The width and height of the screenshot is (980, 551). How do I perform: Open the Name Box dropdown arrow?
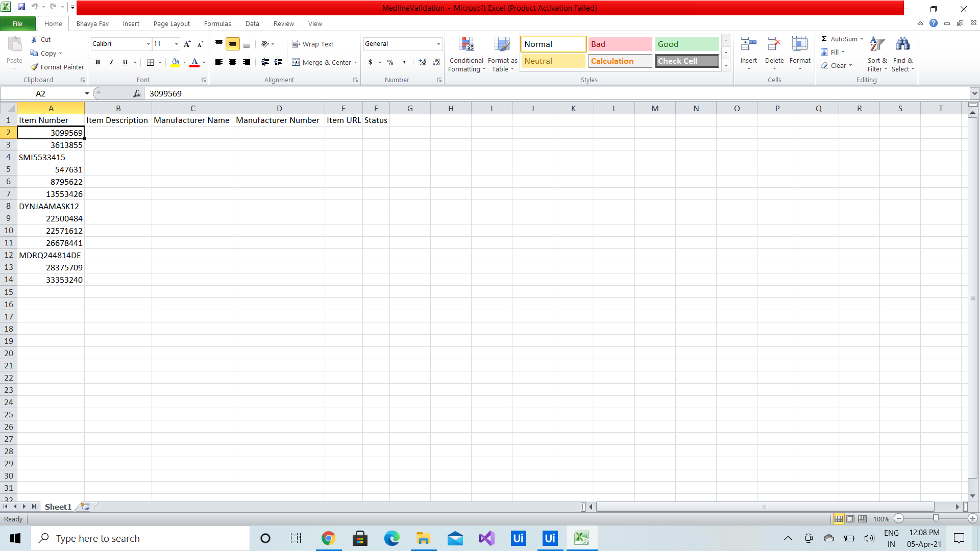click(87, 93)
